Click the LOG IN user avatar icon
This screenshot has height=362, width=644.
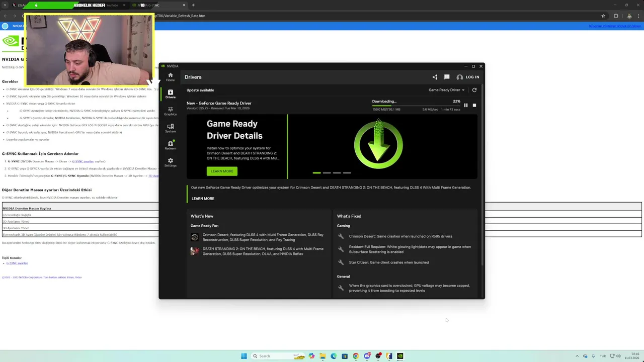[459, 77]
